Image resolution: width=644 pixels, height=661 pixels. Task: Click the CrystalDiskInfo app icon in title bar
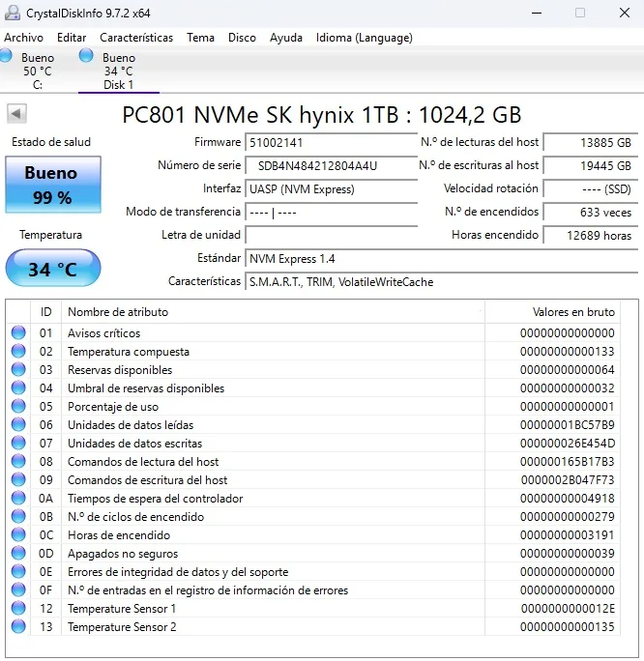coord(13,13)
